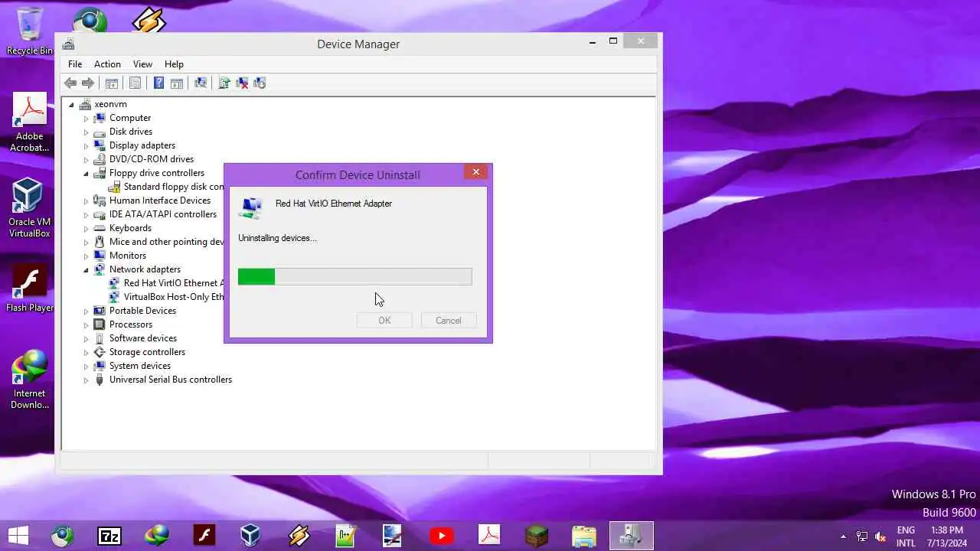Expand the Processors node

pos(86,325)
